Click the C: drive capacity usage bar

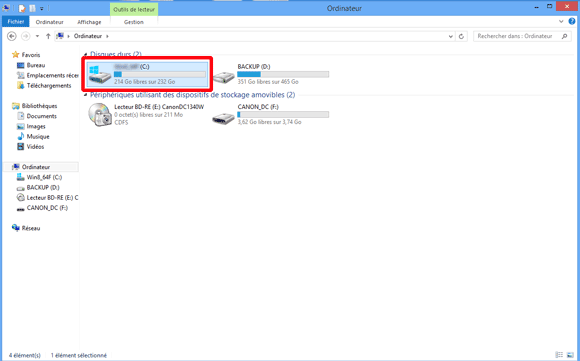[x=160, y=74]
